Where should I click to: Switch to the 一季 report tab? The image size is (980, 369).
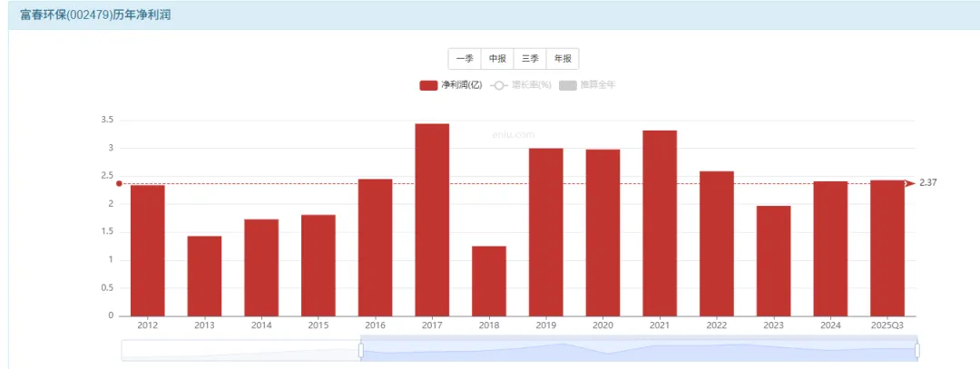click(465, 59)
